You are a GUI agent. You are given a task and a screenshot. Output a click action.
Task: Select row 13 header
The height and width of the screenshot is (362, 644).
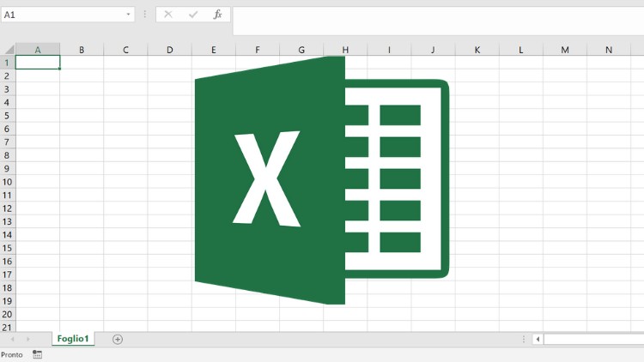(8, 221)
